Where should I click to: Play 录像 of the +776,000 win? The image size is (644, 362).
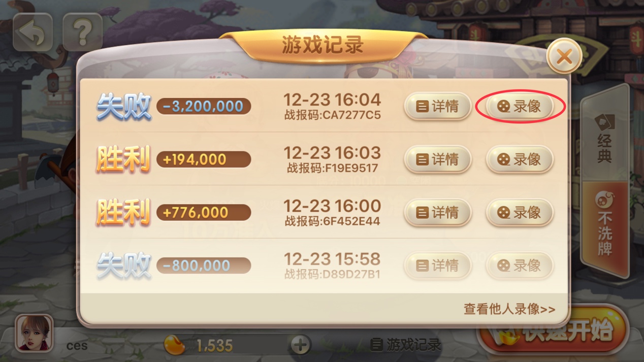tap(519, 213)
